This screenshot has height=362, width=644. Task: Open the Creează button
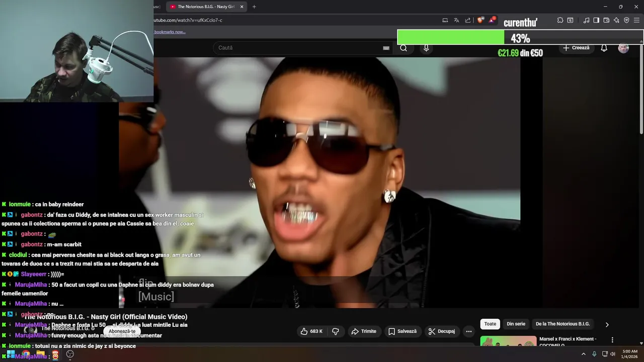click(576, 48)
